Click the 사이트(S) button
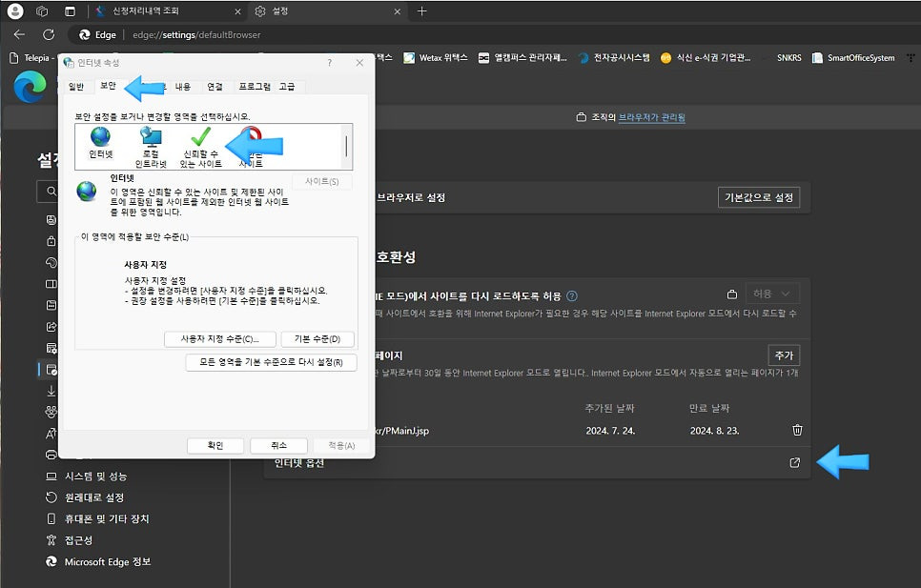921x588 pixels. [x=322, y=182]
